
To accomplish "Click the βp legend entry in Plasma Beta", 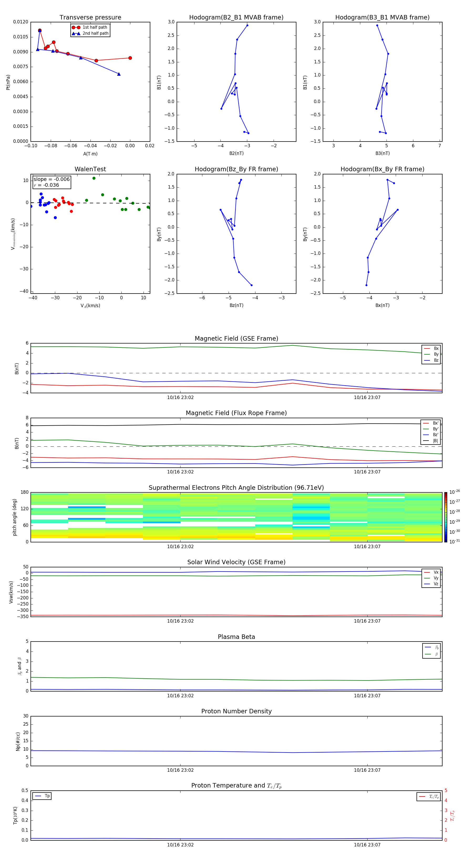I will click(431, 647).
